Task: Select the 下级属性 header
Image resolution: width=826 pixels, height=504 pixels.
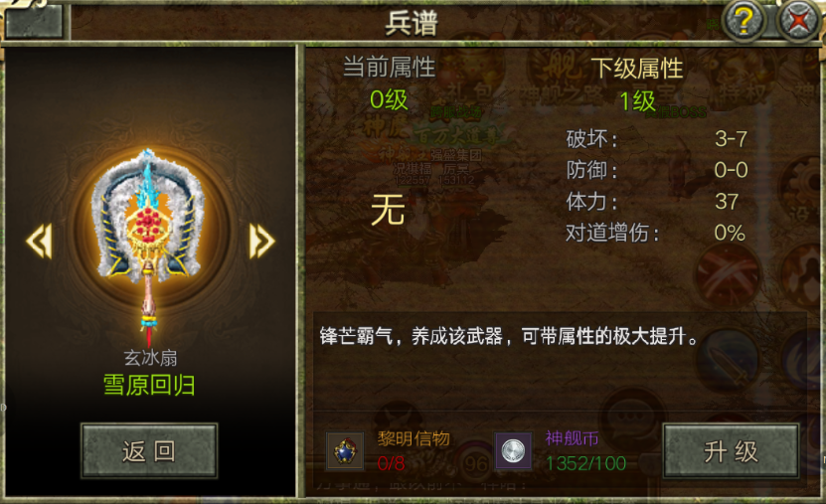Action: (x=637, y=69)
